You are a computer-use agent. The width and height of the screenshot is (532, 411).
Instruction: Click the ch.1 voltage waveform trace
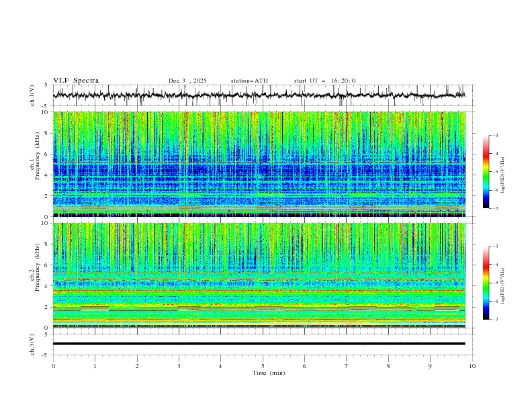[x=259, y=95]
